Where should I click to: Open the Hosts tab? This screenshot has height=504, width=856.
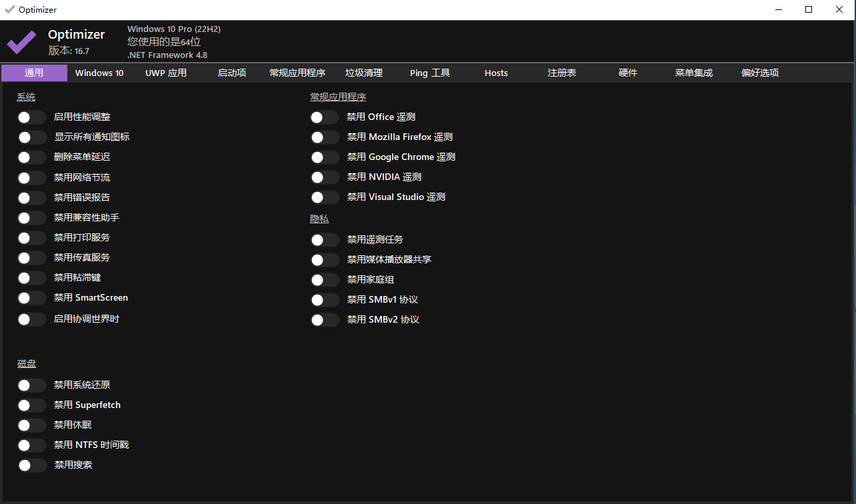coord(496,73)
